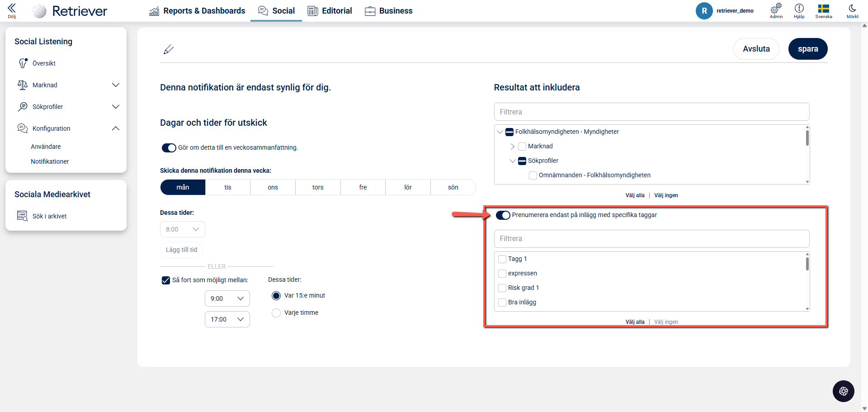Check the expressen tag checkbox
868x412 pixels.
pos(502,274)
